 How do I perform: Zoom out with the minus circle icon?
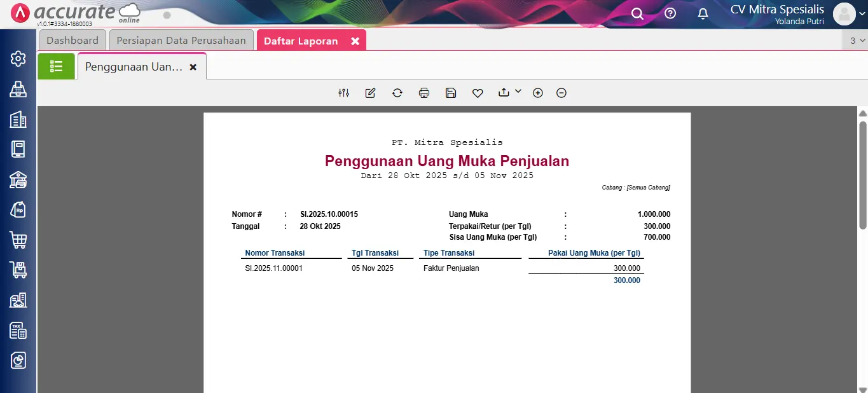pos(561,93)
